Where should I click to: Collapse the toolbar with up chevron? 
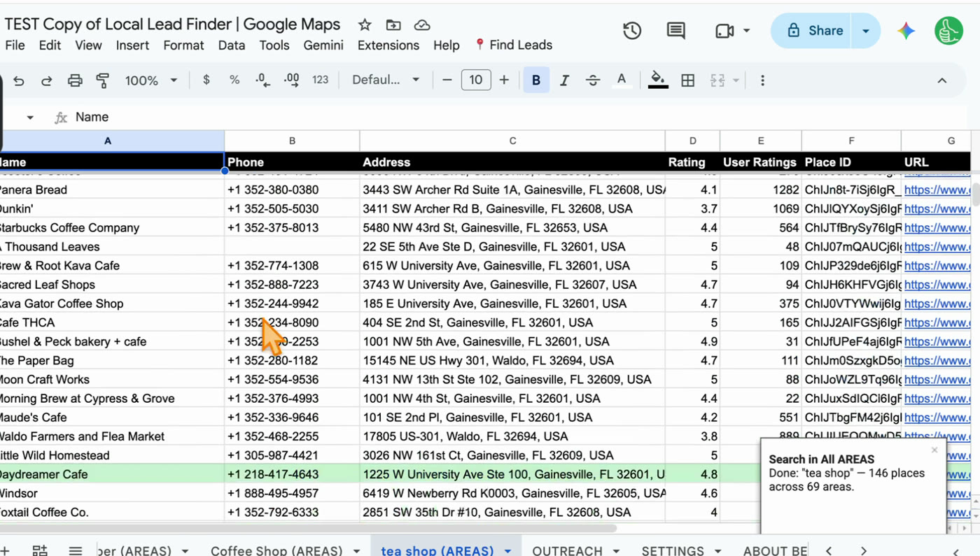(x=942, y=80)
